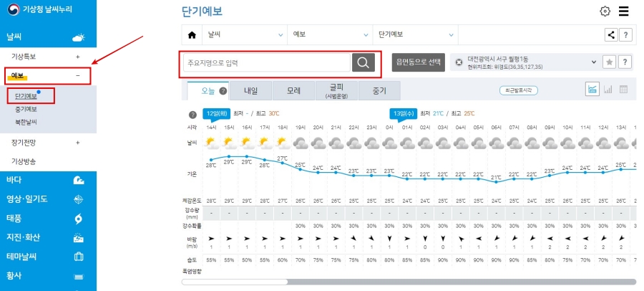The width and height of the screenshot is (644, 291).
Task: Open 북한날씨 in the sidebar
Action: pos(26,122)
